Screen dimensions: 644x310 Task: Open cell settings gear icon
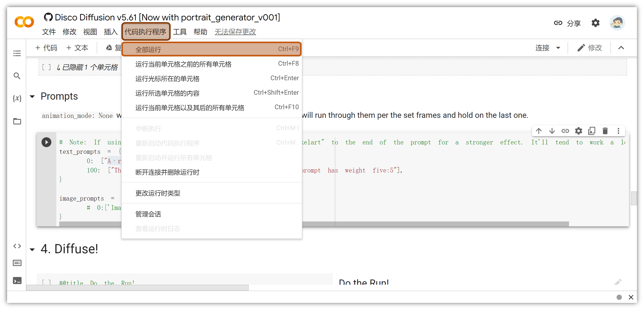[x=578, y=131]
